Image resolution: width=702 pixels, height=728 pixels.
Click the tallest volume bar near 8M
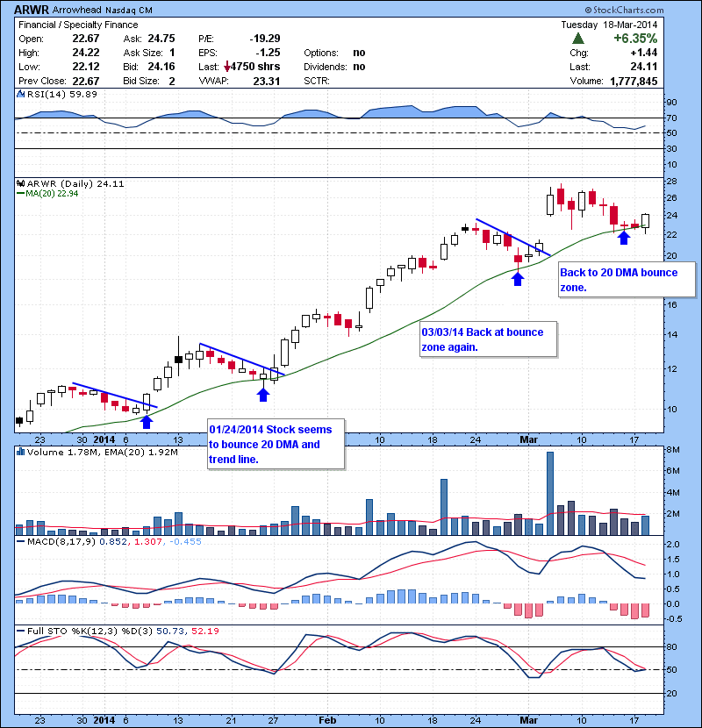[x=550, y=494]
